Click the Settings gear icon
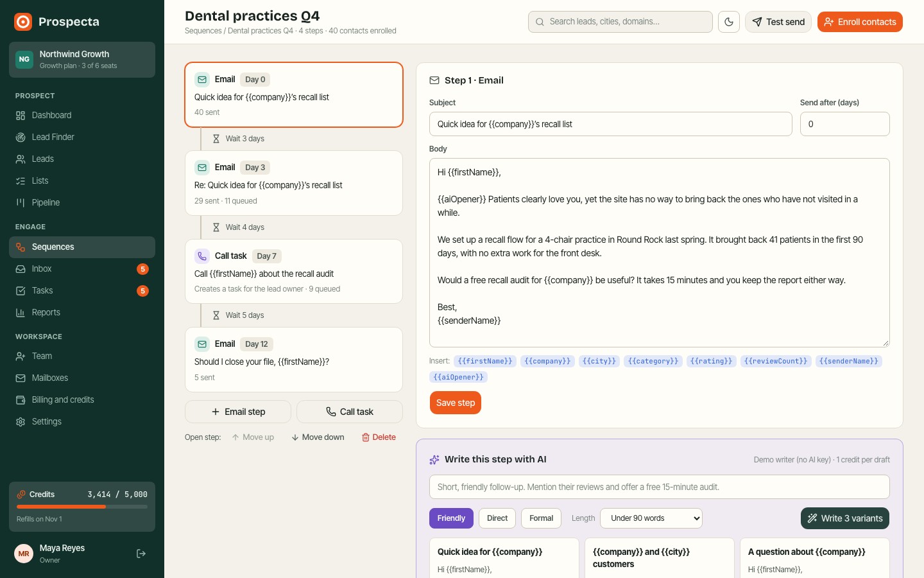The image size is (924, 578). point(21,422)
